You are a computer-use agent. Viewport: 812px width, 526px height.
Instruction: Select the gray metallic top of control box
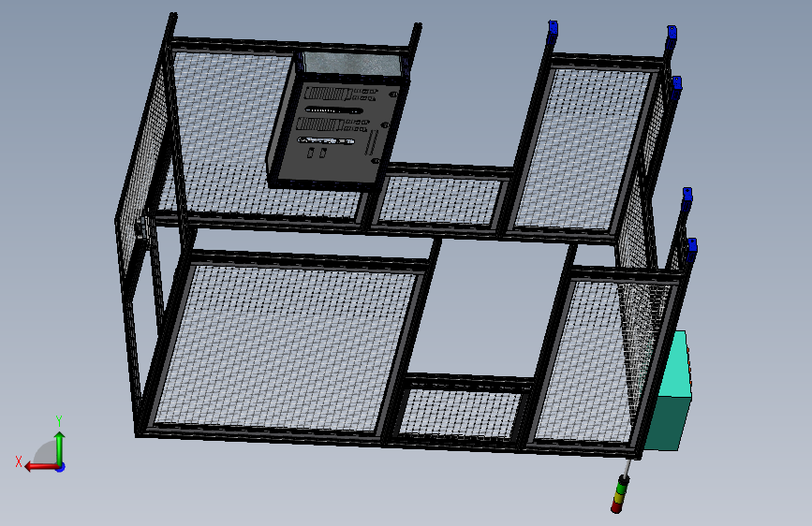[x=352, y=65]
